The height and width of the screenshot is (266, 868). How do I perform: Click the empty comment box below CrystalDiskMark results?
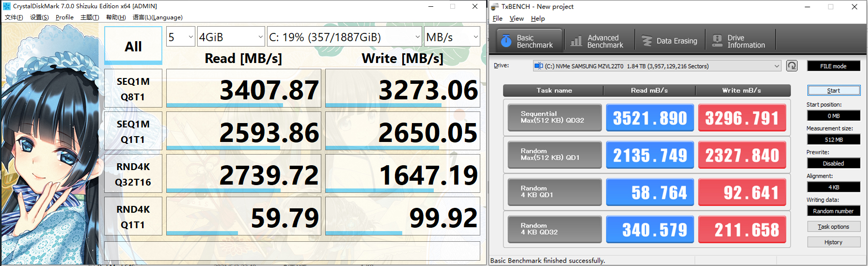pyautogui.click(x=292, y=251)
